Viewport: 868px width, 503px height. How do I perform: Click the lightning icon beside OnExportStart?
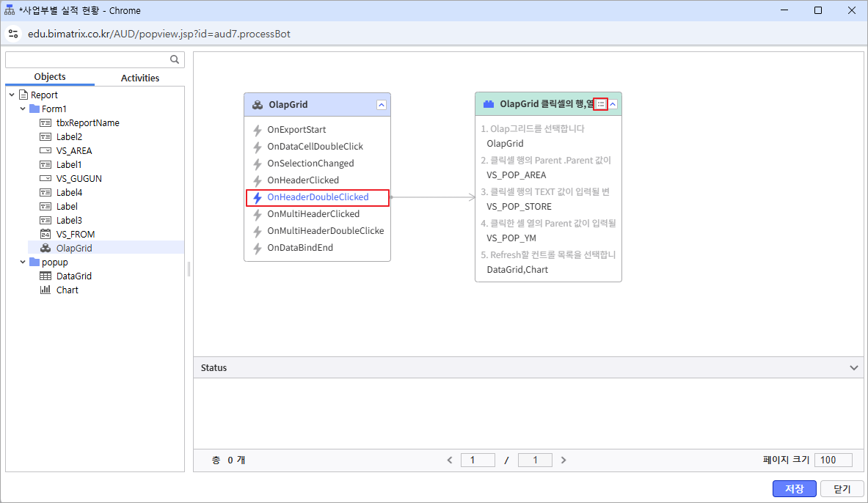click(258, 130)
